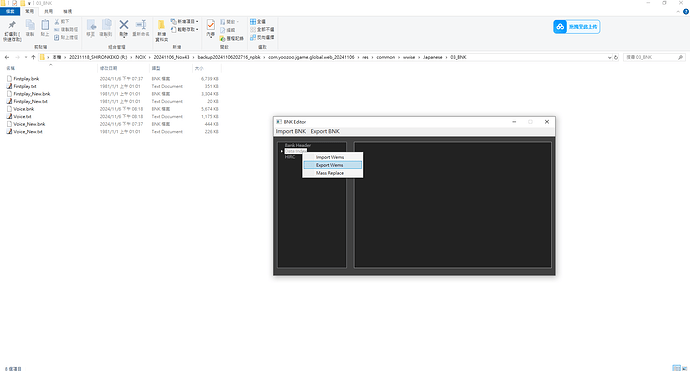Screen dimensions: 690x371
Task: Click the up-arrow navigation icon
Action: 33,57
